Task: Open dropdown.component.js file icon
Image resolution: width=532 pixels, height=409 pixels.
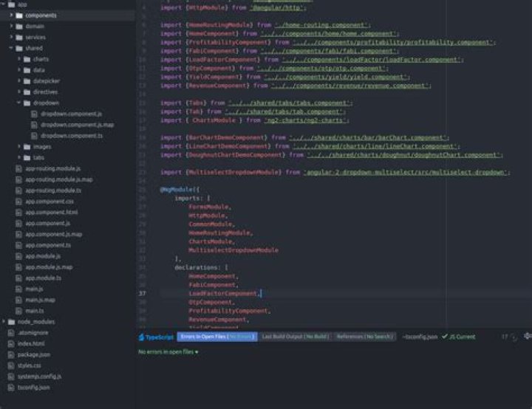Action: pos(34,114)
